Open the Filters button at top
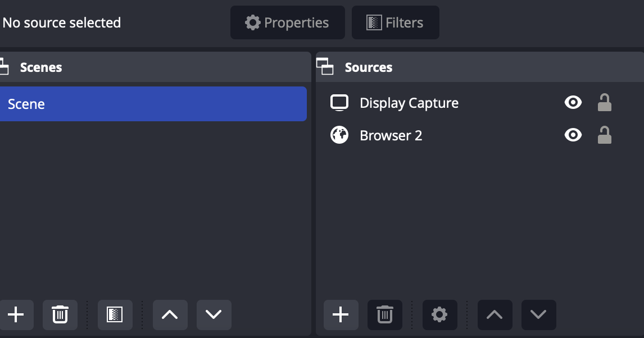 tap(395, 22)
